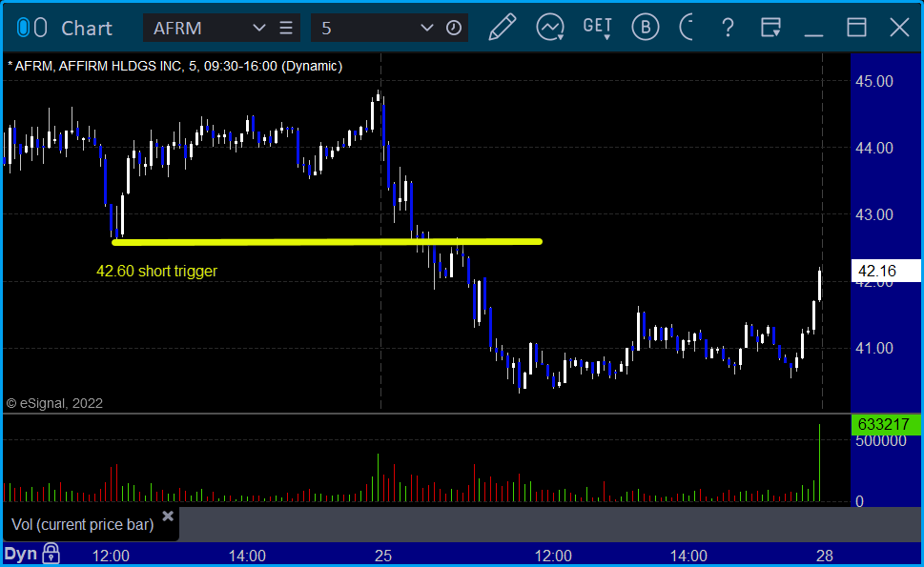Click the Chart window title text
Screen dimensions: 924x567
pyautogui.click(x=87, y=29)
